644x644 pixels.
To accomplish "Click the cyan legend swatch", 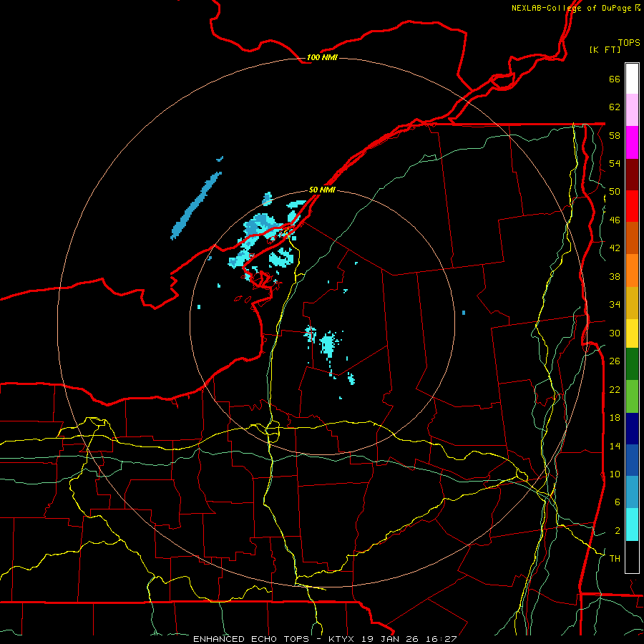I will pos(632,525).
